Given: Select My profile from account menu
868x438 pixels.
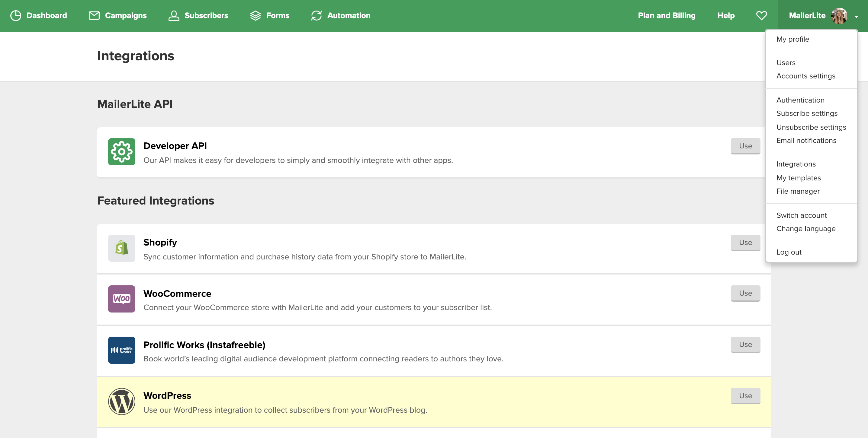Looking at the screenshot, I should [792, 39].
